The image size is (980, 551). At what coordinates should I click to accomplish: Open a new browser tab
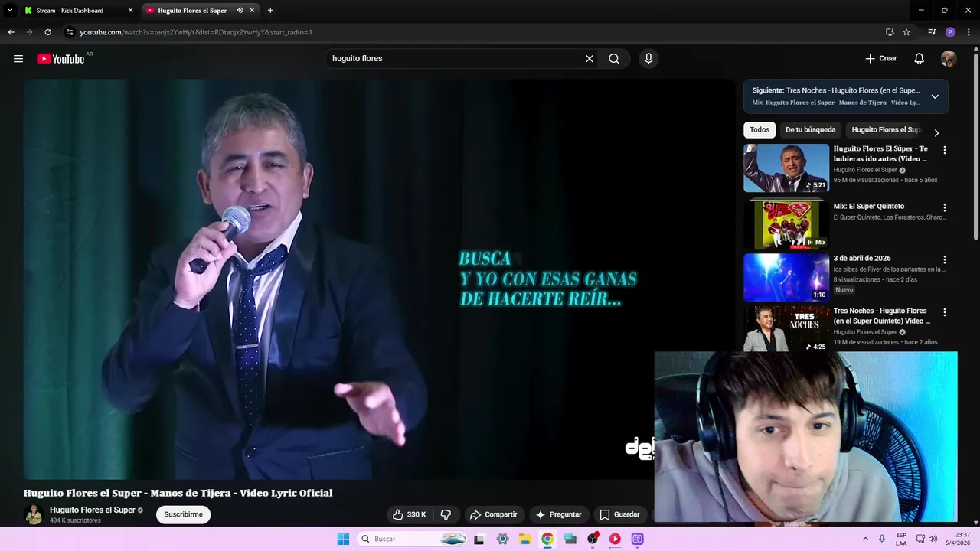click(x=270, y=11)
